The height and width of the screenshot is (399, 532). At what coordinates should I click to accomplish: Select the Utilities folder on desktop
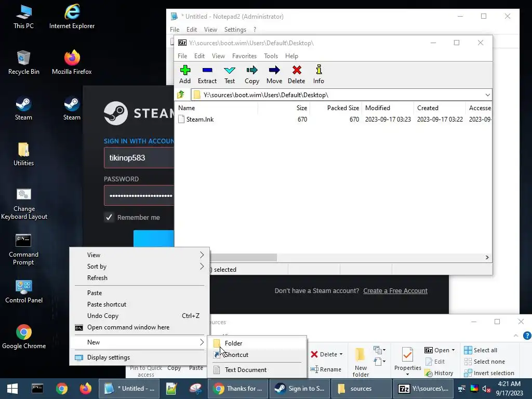pyautogui.click(x=23, y=154)
